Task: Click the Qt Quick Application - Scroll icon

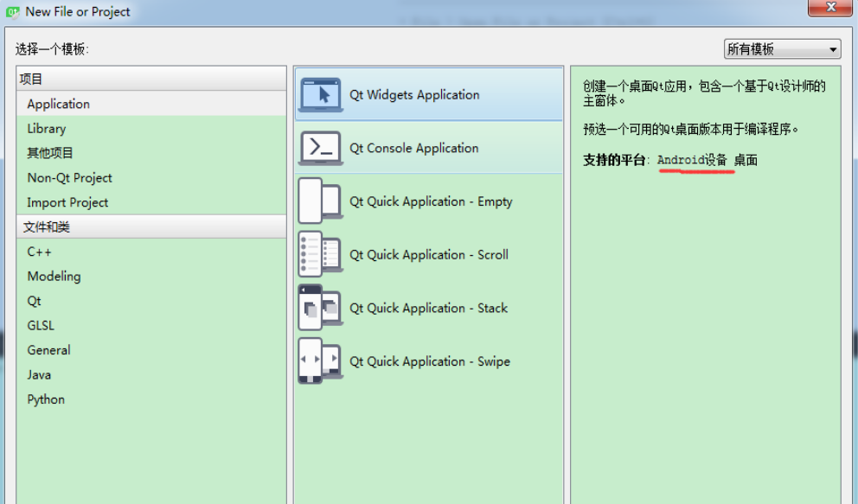Action: coord(321,255)
